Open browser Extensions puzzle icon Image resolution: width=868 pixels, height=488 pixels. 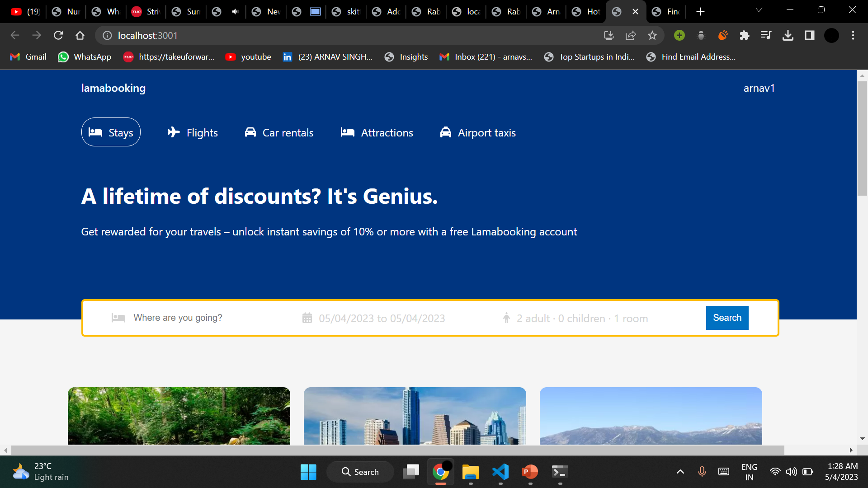pos(744,35)
